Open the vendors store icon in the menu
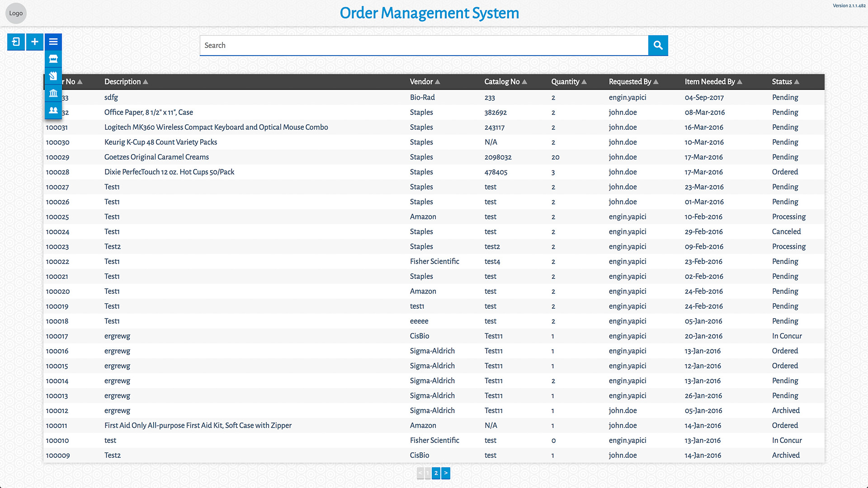This screenshot has width=868, height=488. pyautogui.click(x=53, y=59)
